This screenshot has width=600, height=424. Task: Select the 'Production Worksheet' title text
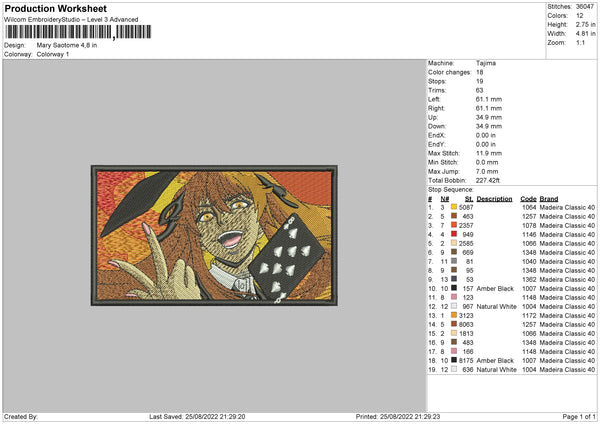click(x=55, y=8)
